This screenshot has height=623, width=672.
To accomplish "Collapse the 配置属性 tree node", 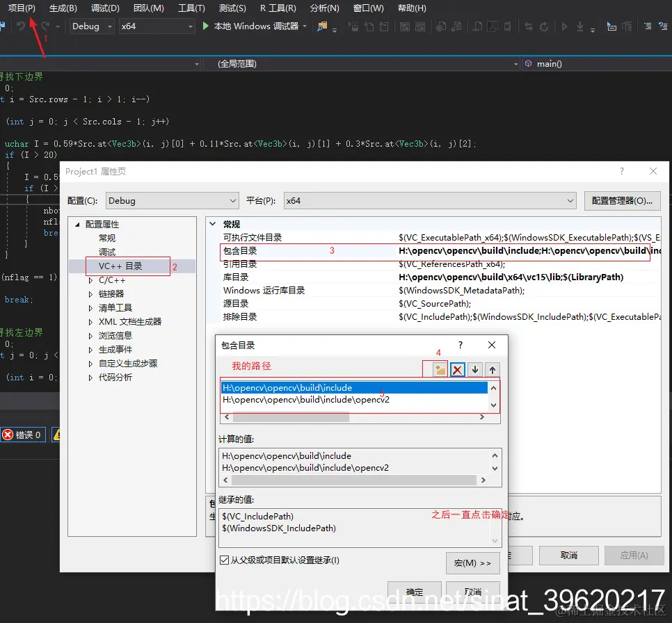I will pyautogui.click(x=78, y=225).
